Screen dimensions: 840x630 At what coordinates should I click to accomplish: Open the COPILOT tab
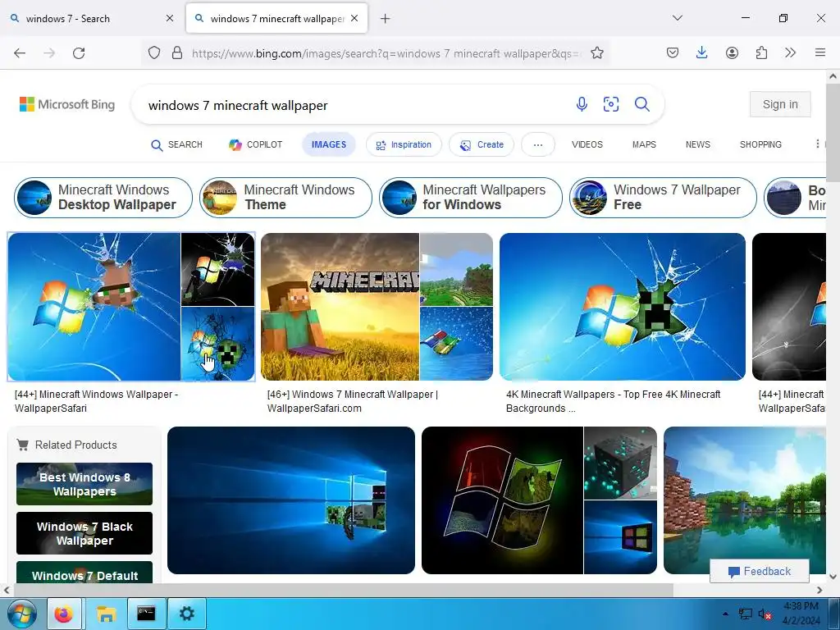point(256,144)
